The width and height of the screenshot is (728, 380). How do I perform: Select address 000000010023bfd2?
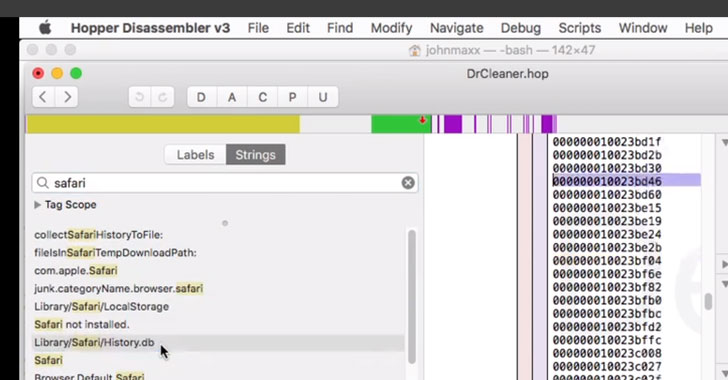coord(607,327)
